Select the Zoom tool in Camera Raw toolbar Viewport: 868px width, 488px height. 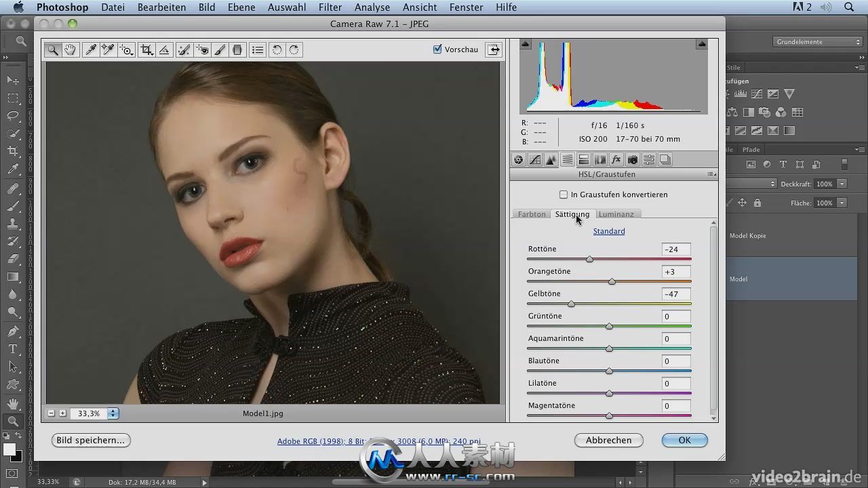pos(52,49)
